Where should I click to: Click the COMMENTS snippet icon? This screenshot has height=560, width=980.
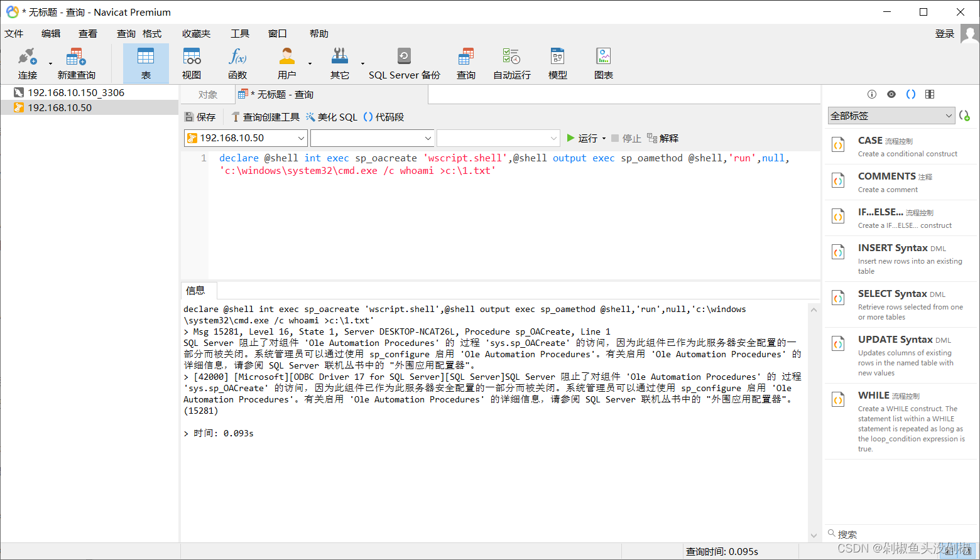[x=838, y=181]
